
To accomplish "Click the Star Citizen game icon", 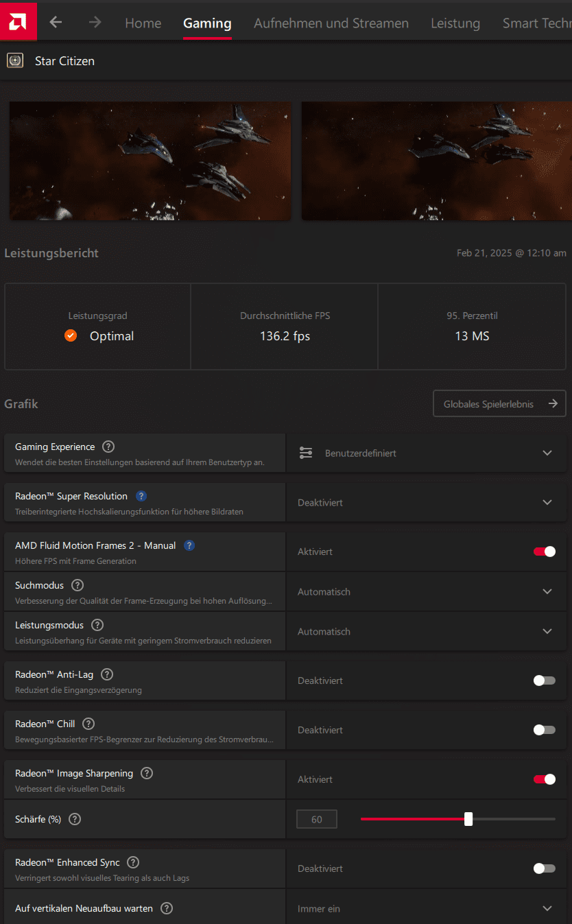I will tap(15, 61).
